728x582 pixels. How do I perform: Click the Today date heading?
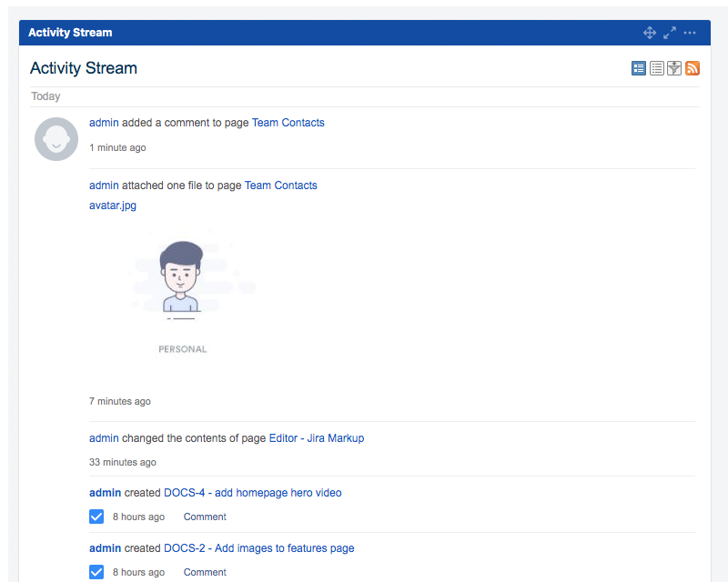[x=45, y=96]
